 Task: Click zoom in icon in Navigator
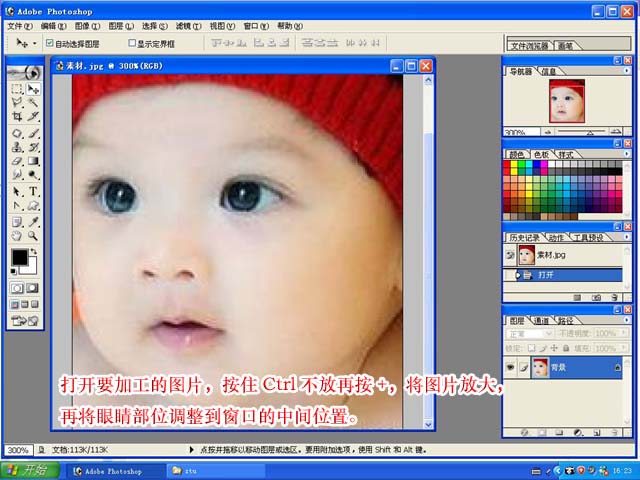tap(615, 131)
